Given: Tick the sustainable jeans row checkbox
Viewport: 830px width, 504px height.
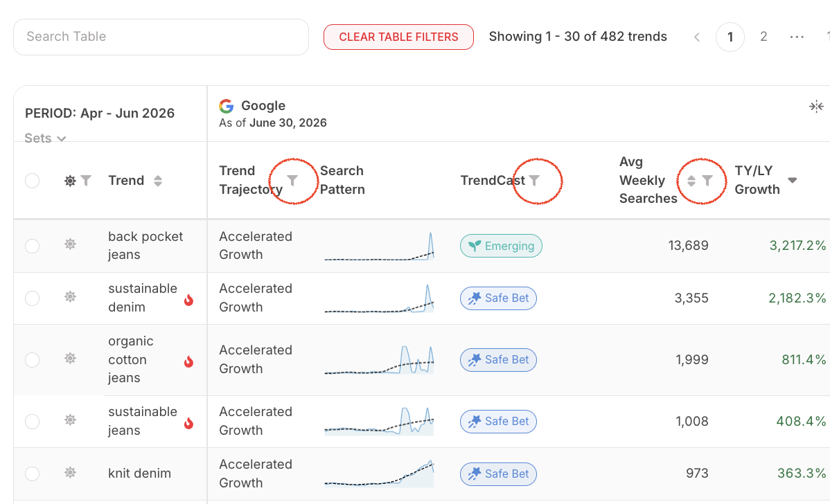Looking at the screenshot, I should point(33,422).
